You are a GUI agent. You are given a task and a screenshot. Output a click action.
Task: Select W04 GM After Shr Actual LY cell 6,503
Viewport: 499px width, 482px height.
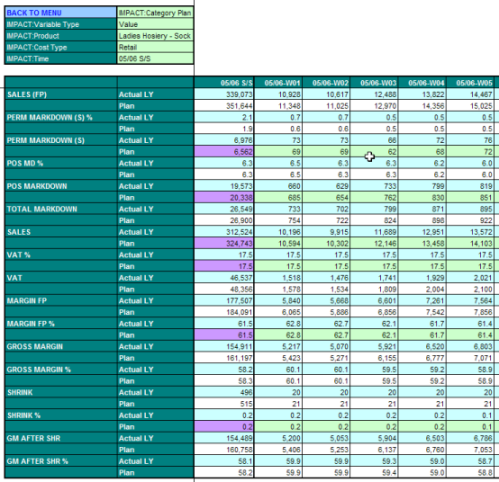[x=422, y=438]
